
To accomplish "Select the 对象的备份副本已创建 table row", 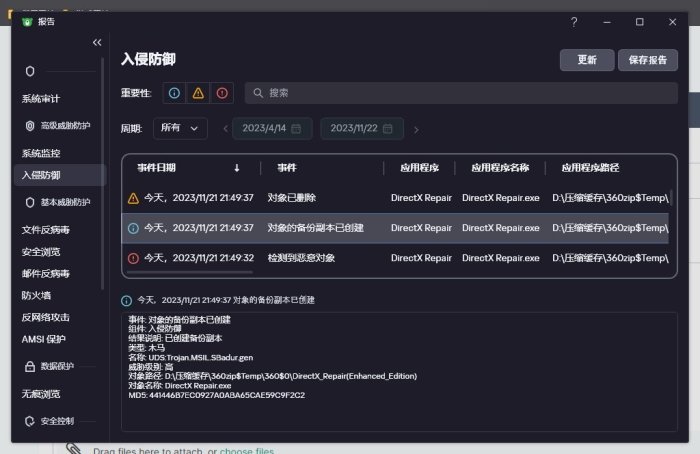I will pyautogui.click(x=396, y=228).
